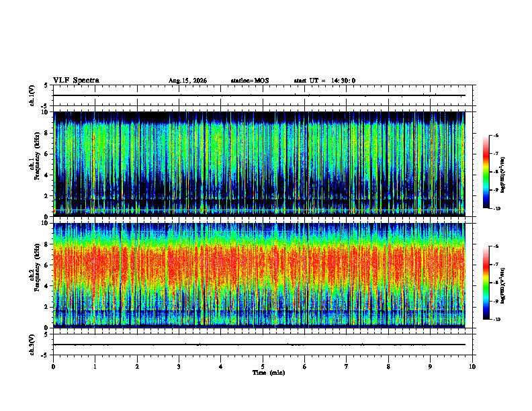
Task: Click the ch.1 voltage trace line
Action: point(259,95)
